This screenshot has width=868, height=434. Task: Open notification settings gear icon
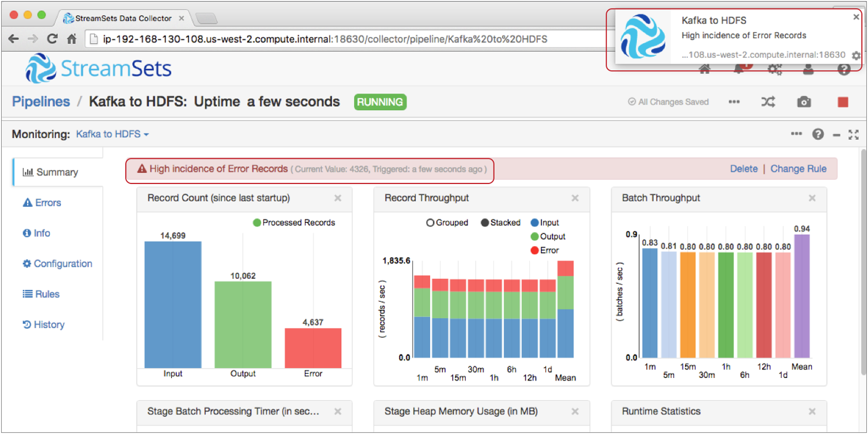tap(856, 55)
